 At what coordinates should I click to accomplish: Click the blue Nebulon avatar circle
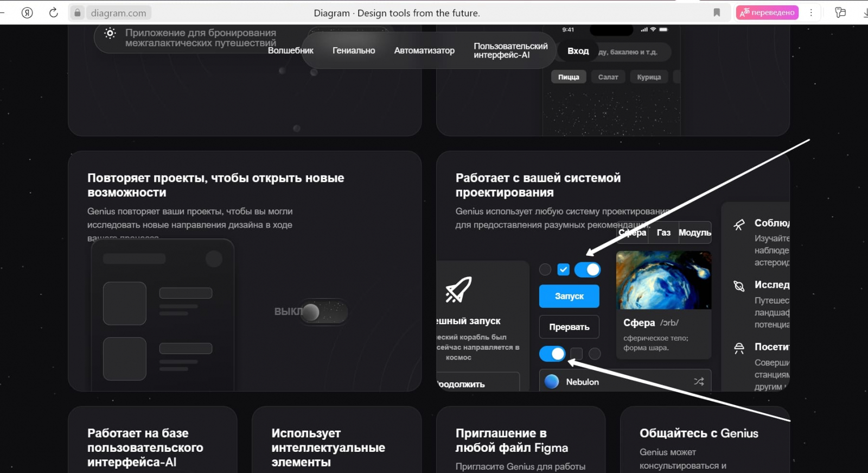(x=552, y=382)
